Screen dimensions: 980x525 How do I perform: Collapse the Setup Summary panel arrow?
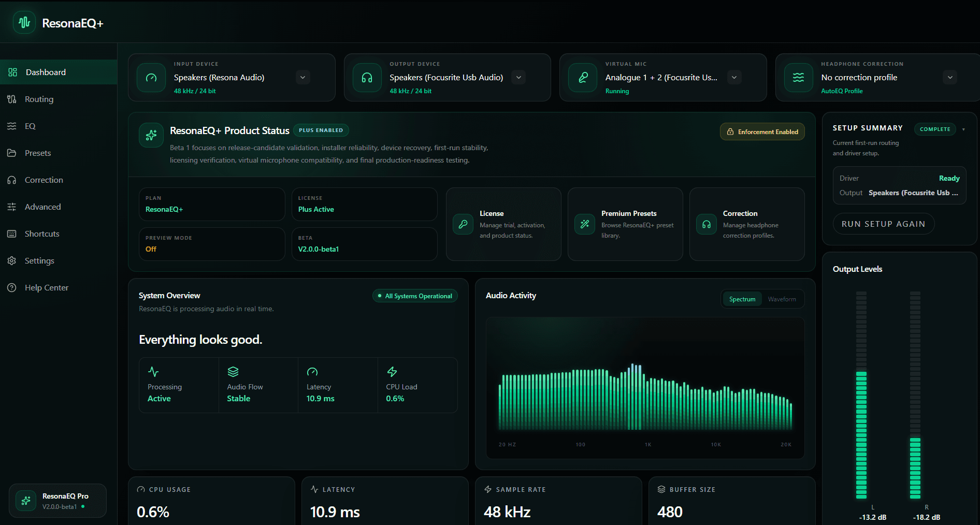[963, 129]
